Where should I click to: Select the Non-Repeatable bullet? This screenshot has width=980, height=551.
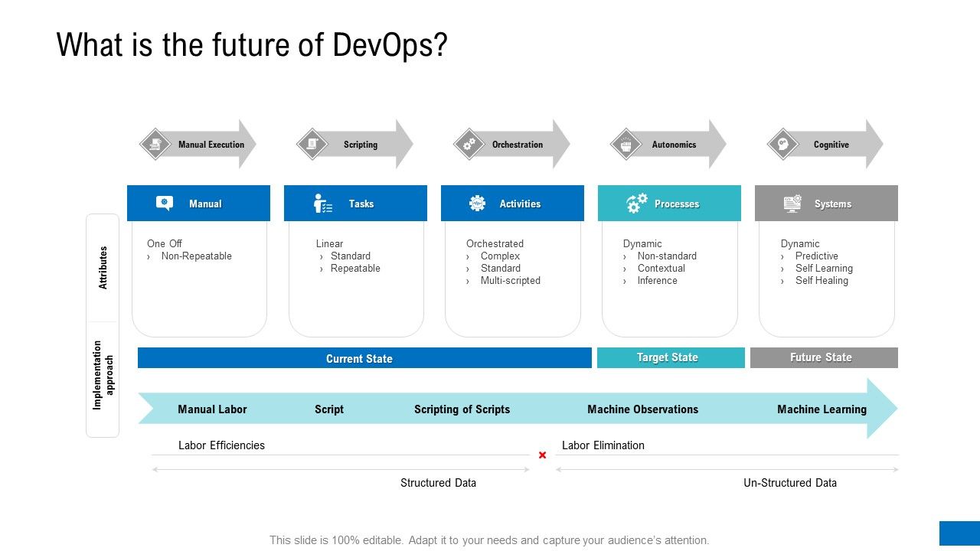pyautogui.click(x=196, y=256)
